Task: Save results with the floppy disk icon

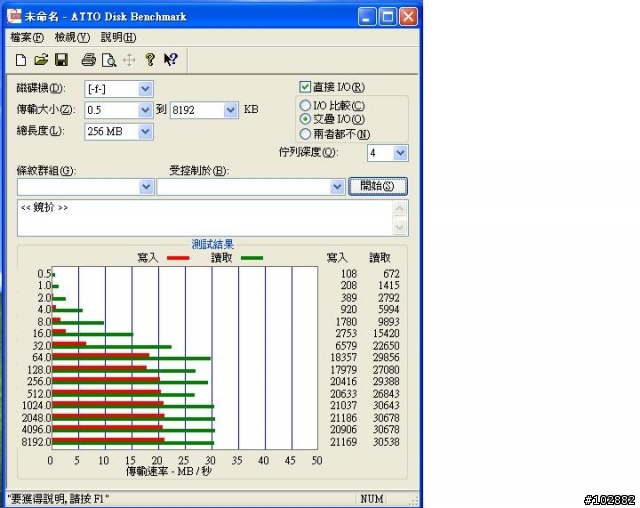Action: tap(61, 60)
